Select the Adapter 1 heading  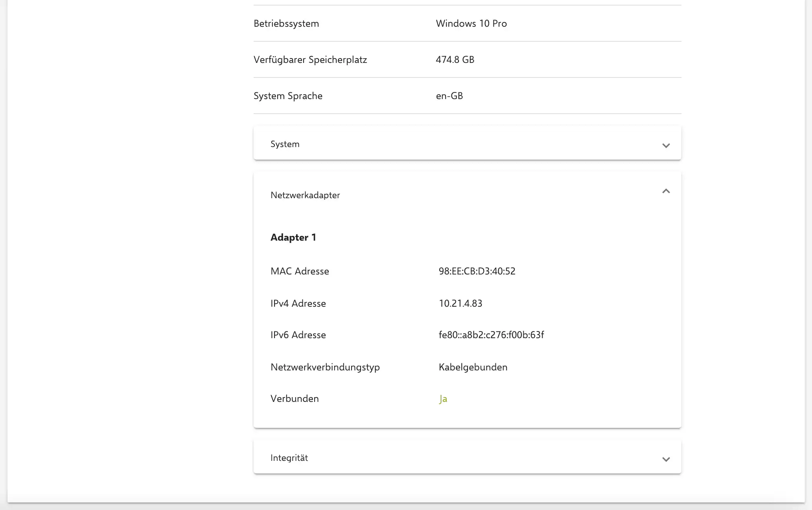click(x=293, y=237)
